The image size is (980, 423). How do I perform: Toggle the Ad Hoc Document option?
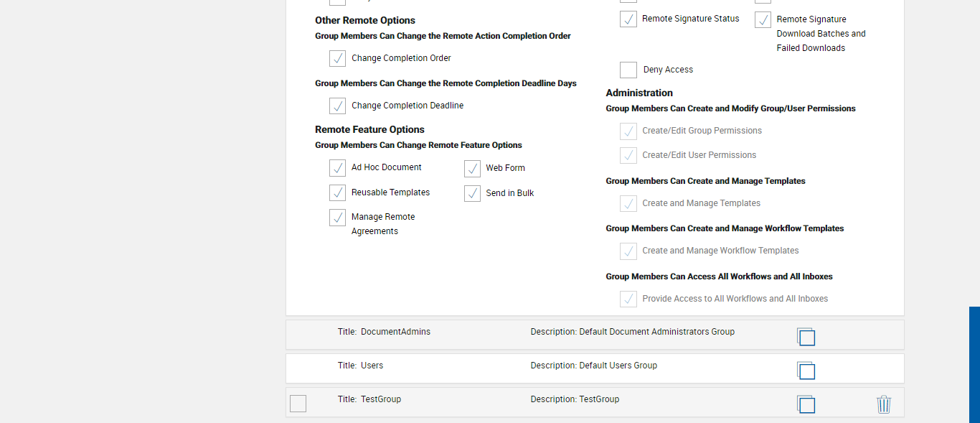(x=337, y=167)
